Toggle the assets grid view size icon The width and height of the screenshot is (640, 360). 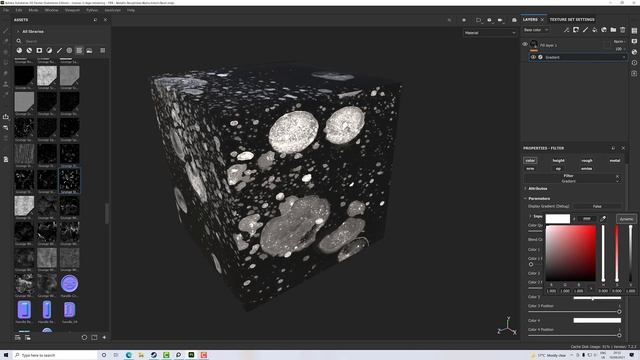click(102, 51)
